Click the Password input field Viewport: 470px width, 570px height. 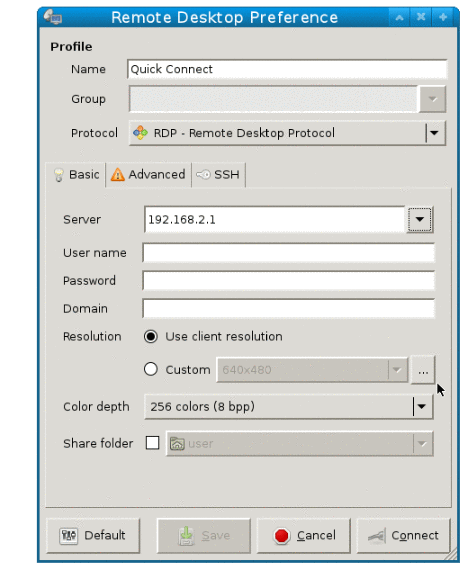[289, 280]
